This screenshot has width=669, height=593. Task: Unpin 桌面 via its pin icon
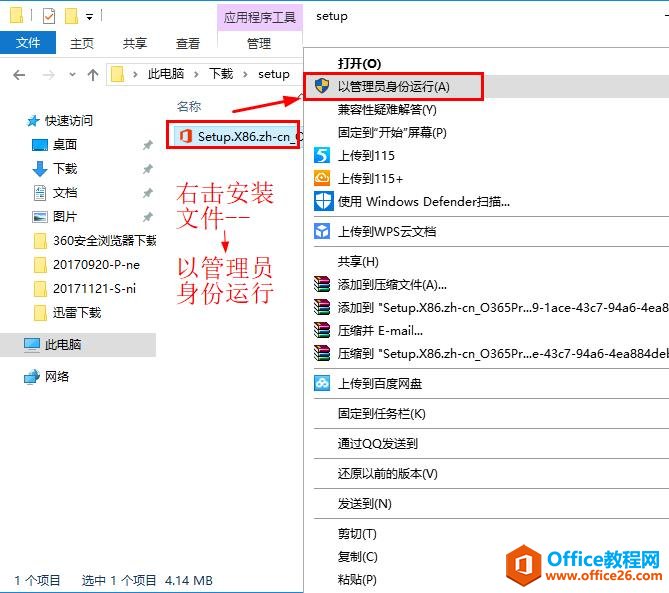pyautogui.click(x=148, y=145)
